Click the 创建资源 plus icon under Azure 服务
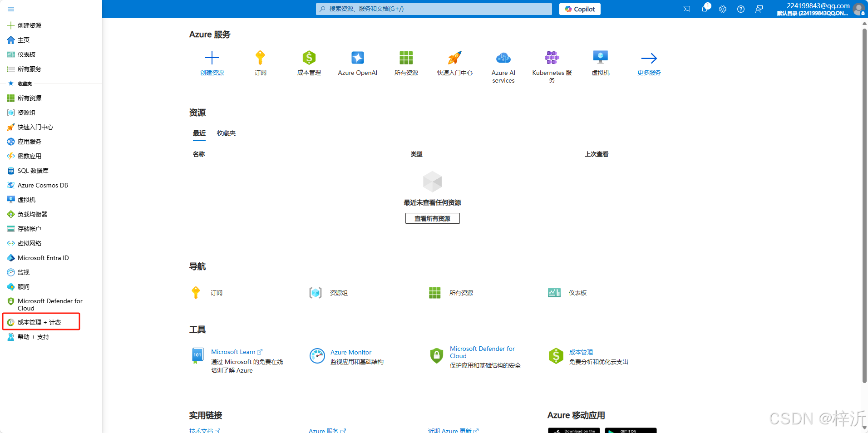This screenshot has height=433, width=868. (212, 58)
